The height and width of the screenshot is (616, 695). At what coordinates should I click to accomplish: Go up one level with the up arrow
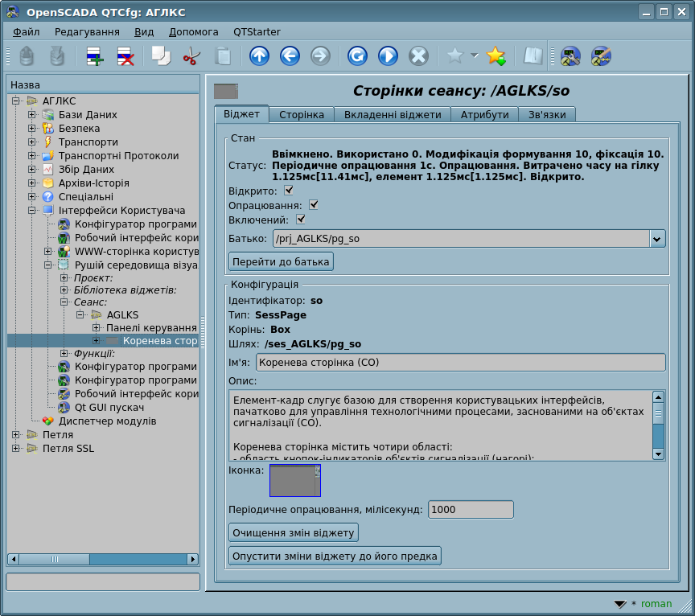point(259,56)
